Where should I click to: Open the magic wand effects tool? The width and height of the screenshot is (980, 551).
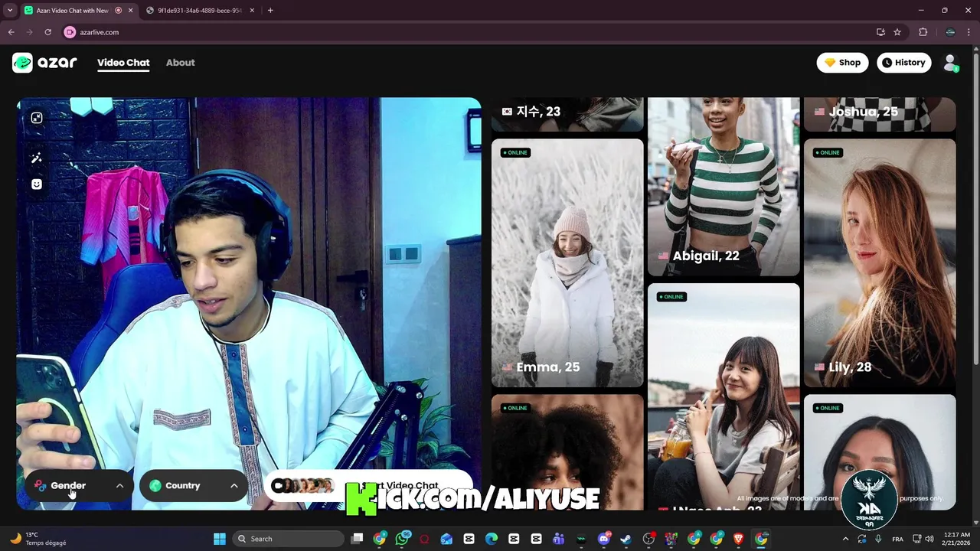coord(37,158)
